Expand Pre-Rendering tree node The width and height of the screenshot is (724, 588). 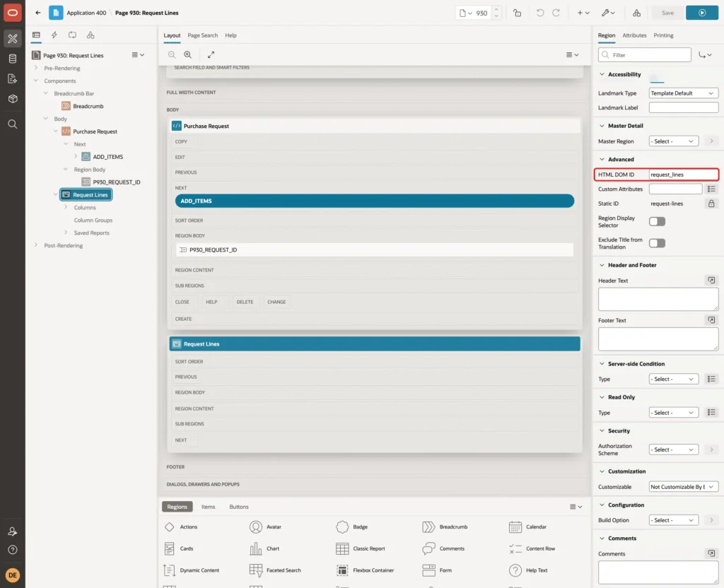[36, 68]
